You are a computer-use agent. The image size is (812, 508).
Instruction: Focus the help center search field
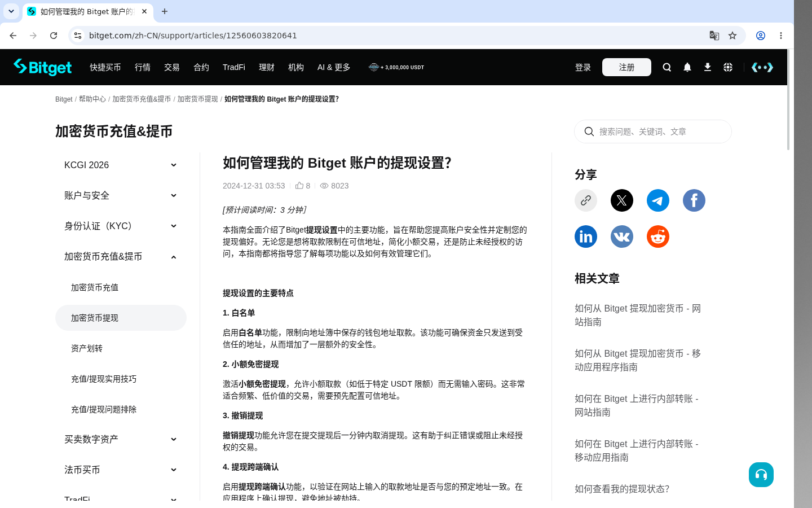pos(653,132)
